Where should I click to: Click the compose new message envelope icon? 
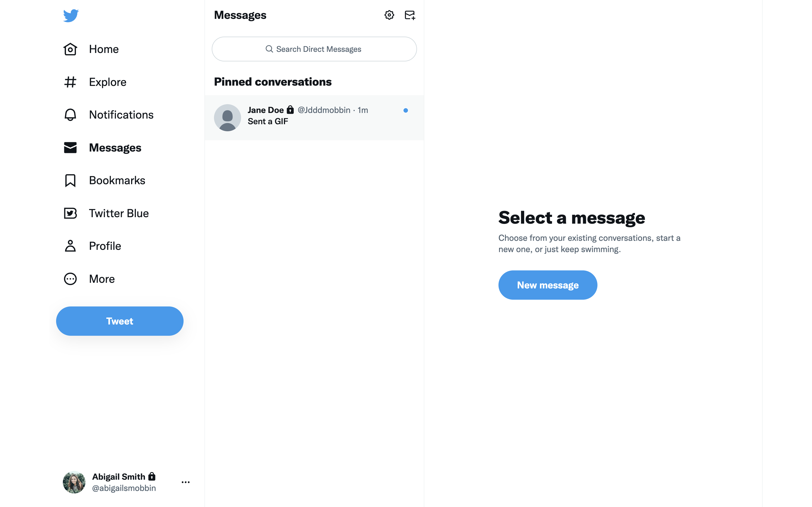(410, 15)
